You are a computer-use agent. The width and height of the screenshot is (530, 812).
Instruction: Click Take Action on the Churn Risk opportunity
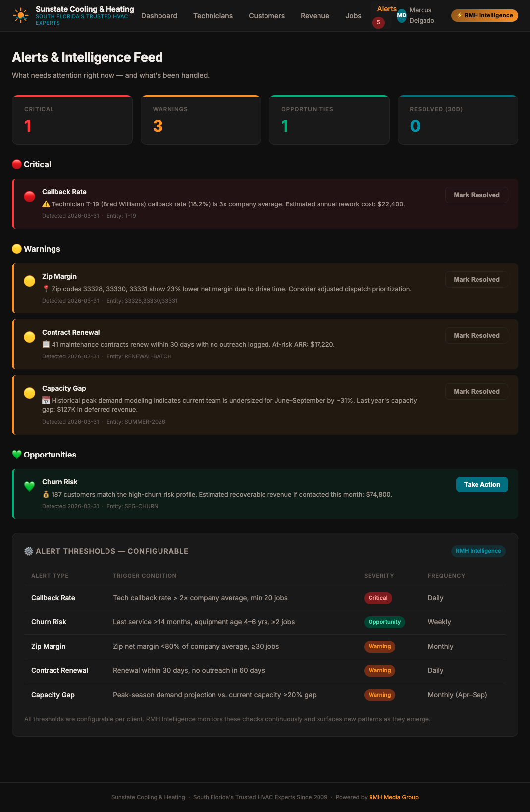(481, 484)
